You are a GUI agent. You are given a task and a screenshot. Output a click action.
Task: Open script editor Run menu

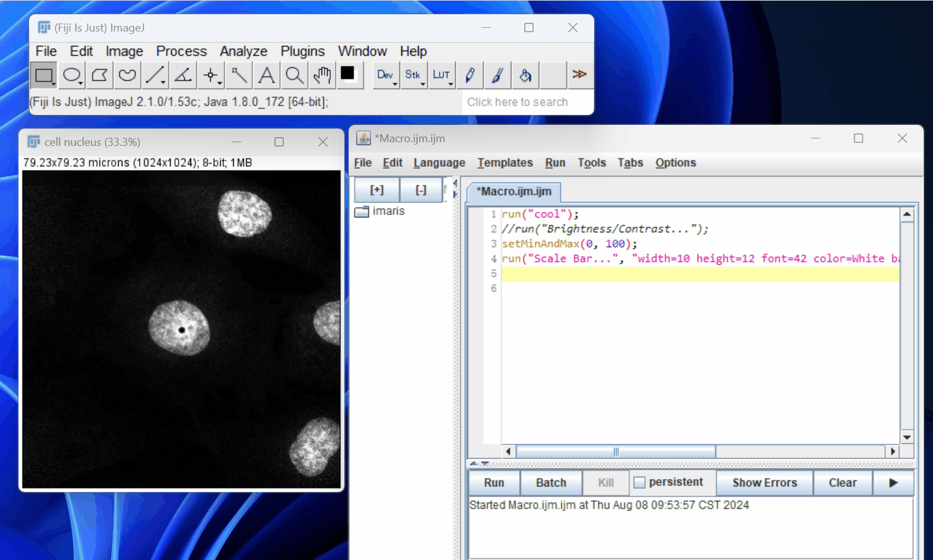(555, 163)
